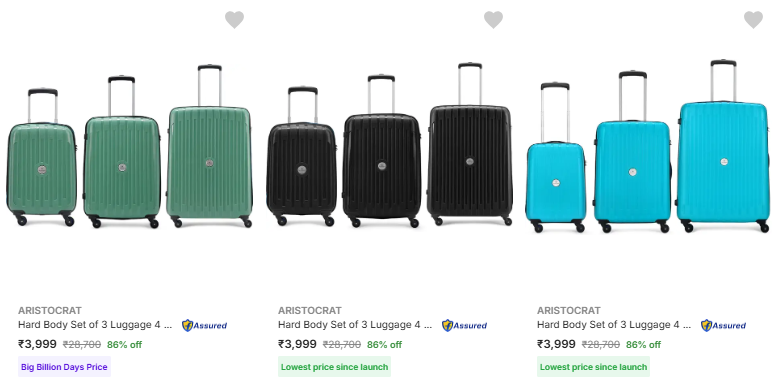Image resolution: width=779 pixels, height=378 pixels.
Task: Open black set's Hard Body Set title link
Action: tap(355, 325)
